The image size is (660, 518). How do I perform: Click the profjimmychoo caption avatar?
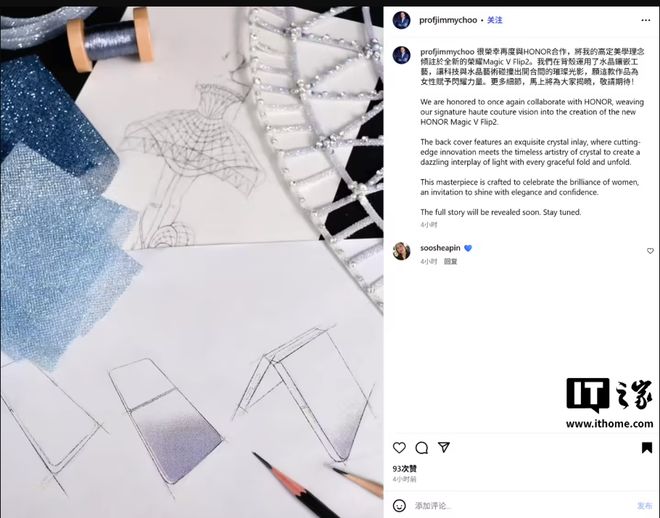click(x=401, y=55)
